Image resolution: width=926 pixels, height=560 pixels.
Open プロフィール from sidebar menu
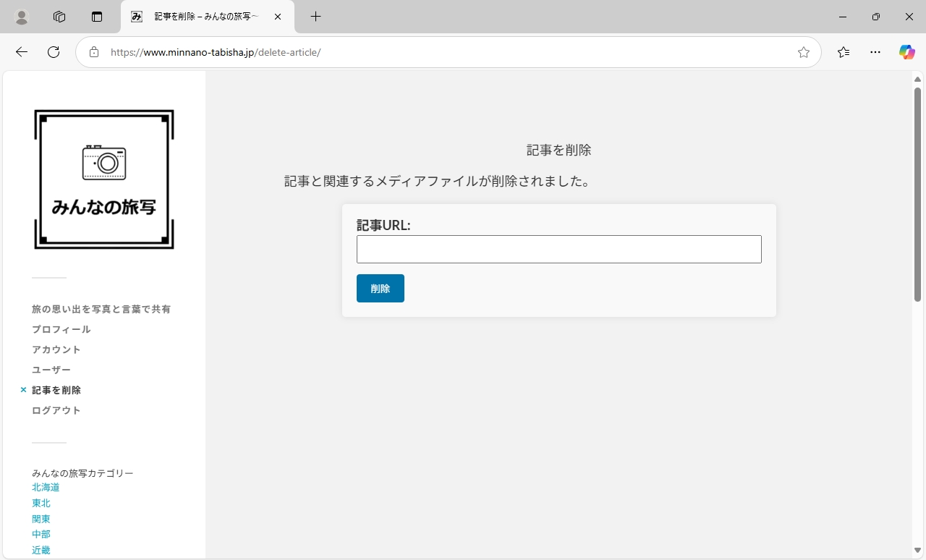point(61,329)
